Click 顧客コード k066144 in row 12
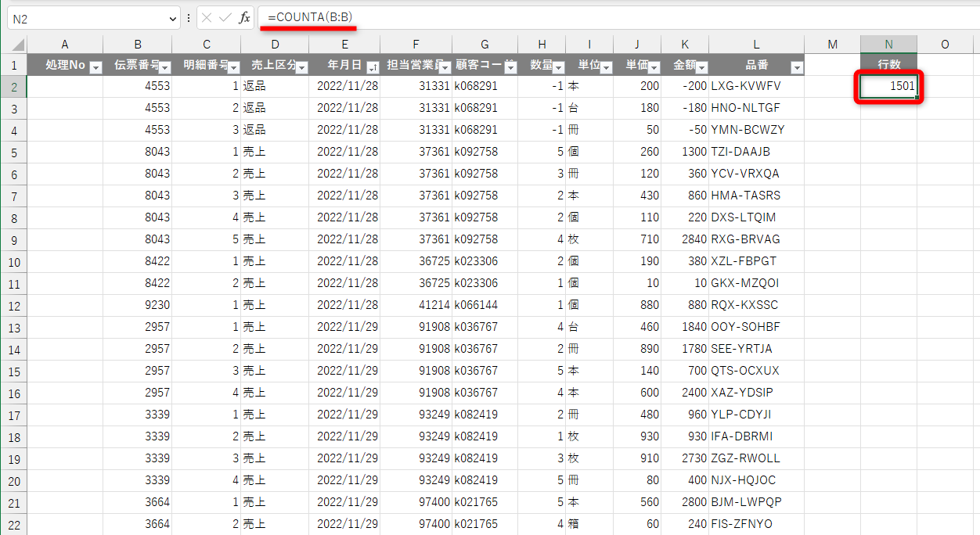The width and height of the screenshot is (980, 535). click(x=485, y=305)
